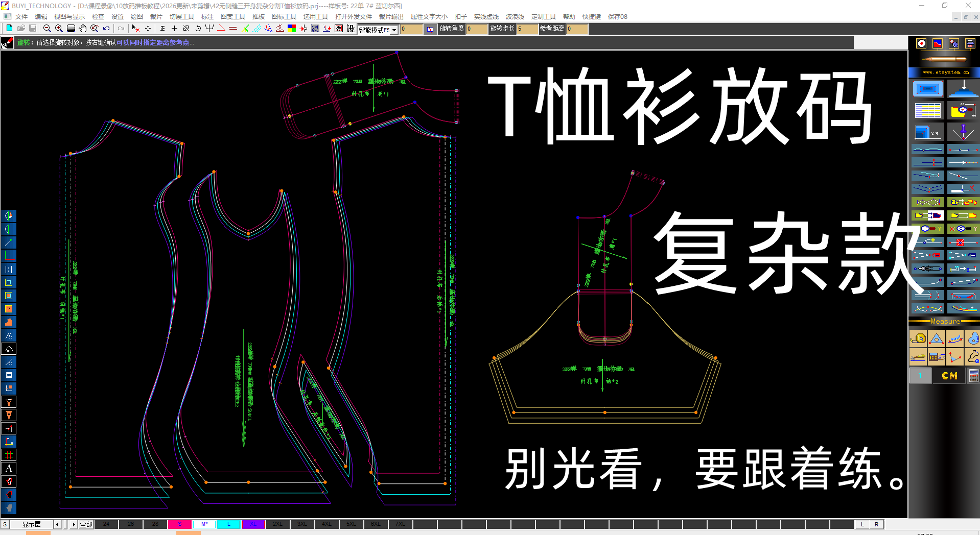Click the 显示层 button
The width and height of the screenshot is (980, 535).
(x=32, y=524)
